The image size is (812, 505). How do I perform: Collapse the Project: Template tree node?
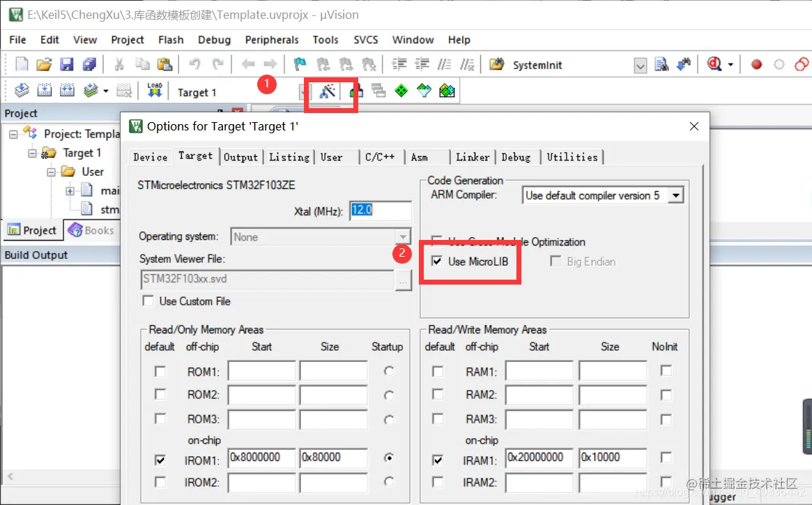(x=13, y=135)
